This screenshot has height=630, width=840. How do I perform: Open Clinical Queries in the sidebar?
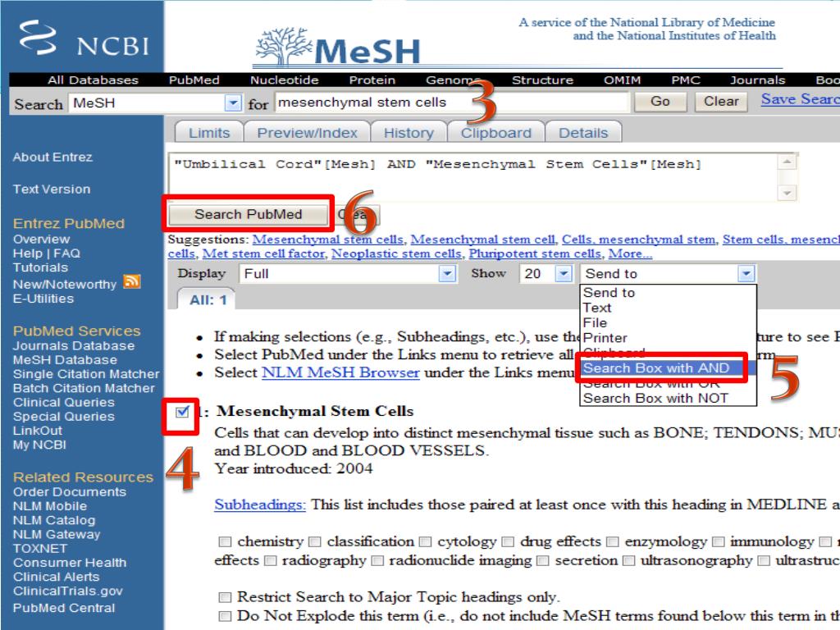[x=64, y=402]
